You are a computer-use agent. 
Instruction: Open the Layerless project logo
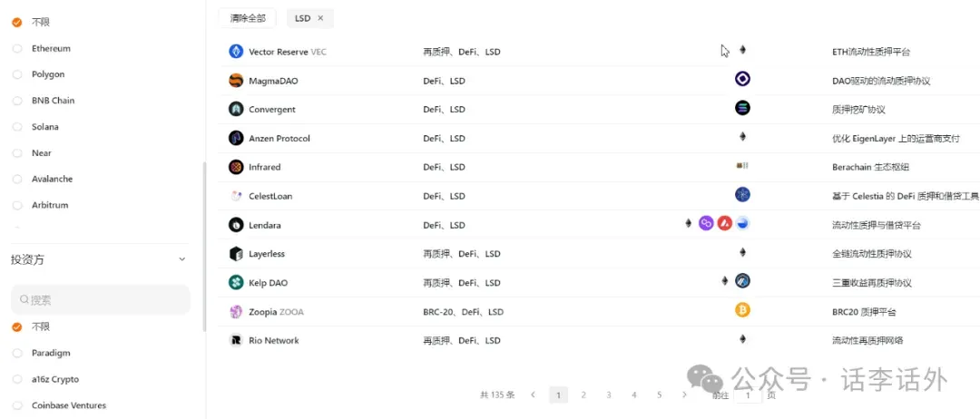coord(236,254)
